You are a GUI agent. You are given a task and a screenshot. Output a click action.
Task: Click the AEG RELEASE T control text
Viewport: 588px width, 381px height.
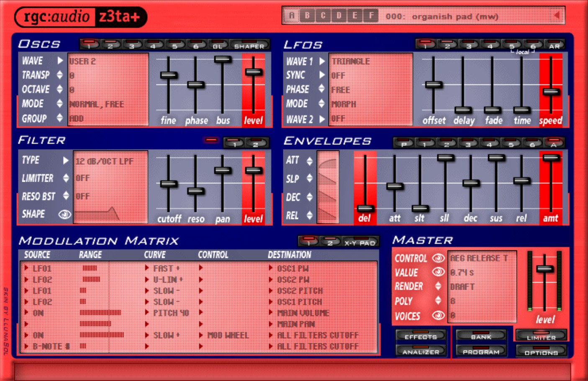[479, 258]
